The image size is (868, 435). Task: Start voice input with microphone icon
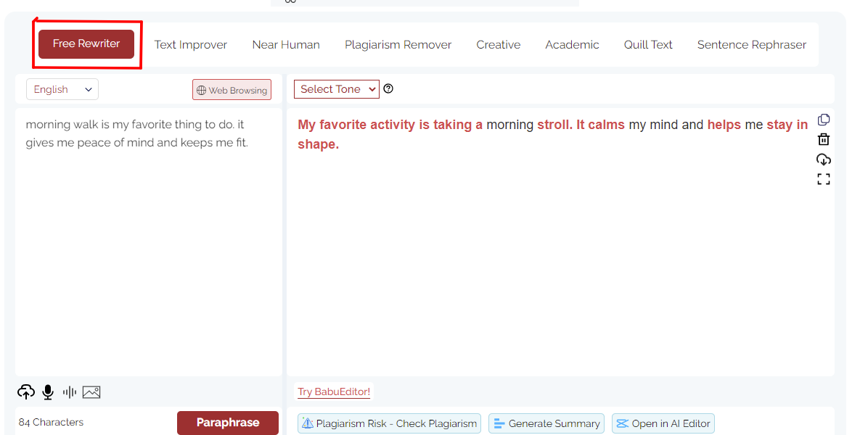(48, 392)
